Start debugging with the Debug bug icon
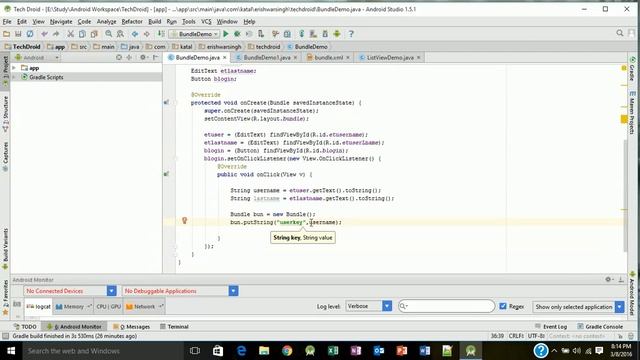Viewport: 640px width, 360px height. pos(237,34)
